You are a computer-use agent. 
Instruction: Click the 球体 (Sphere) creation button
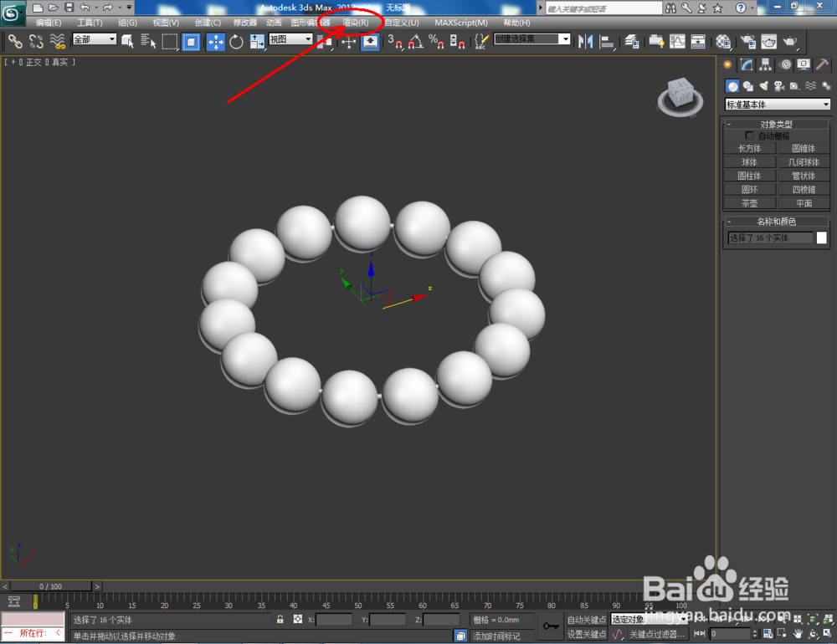(749, 161)
